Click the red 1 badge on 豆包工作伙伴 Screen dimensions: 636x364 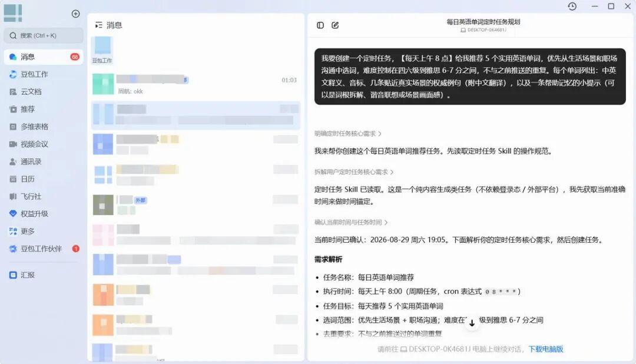click(76, 249)
